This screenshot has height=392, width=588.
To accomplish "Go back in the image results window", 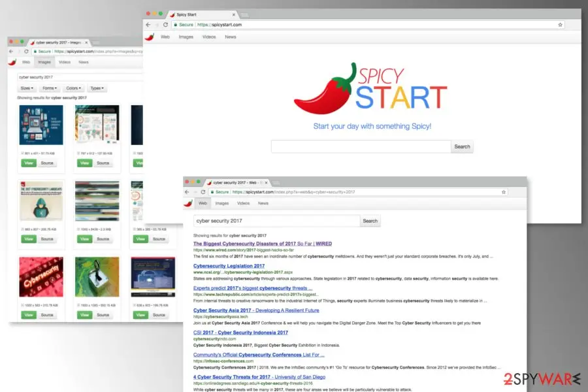I will coord(11,52).
